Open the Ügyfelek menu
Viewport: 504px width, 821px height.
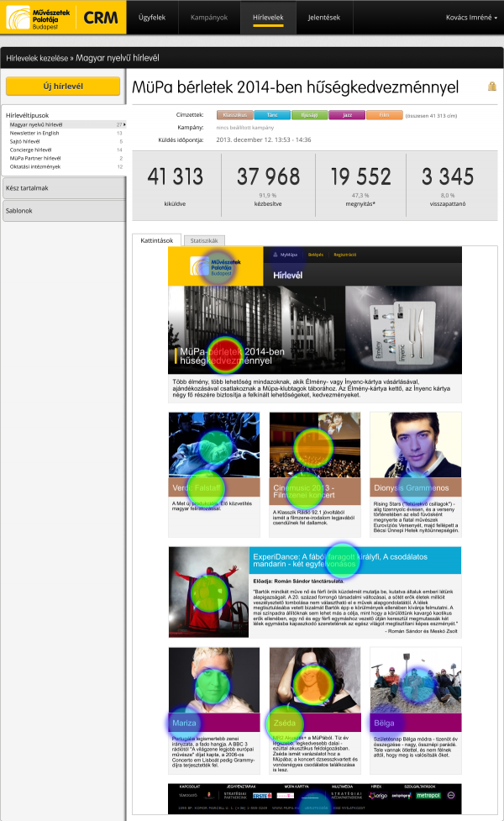coord(152,18)
